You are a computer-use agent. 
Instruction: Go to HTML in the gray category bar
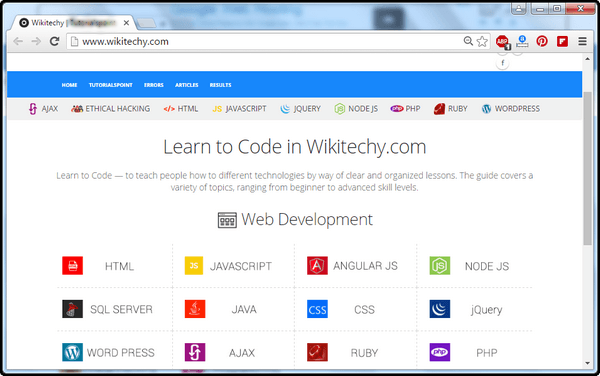click(x=181, y=109)
